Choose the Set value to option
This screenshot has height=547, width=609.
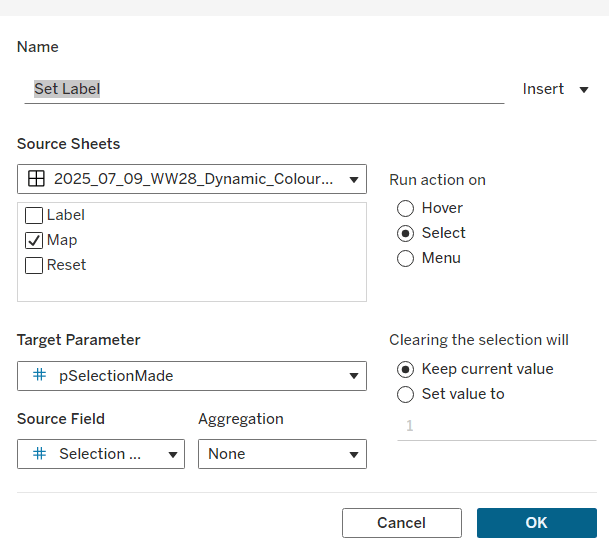coord(406,394)
